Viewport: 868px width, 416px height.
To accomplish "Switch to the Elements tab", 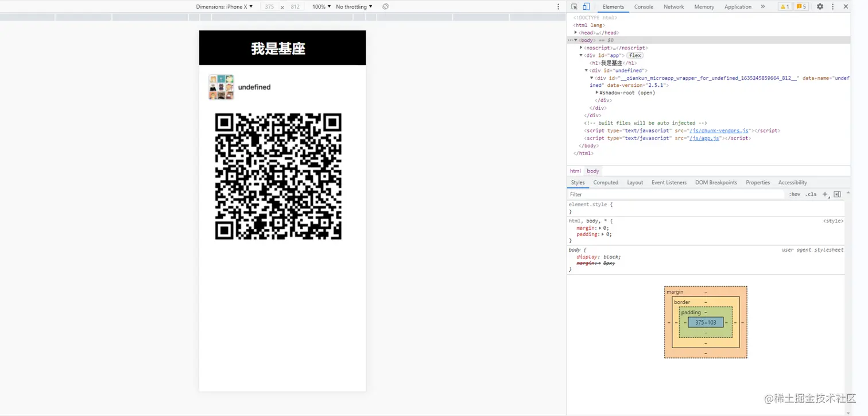I will [613, 7].
